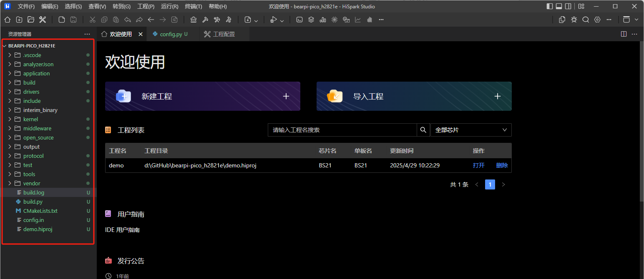
Task: Click the new file toolbar icon
Action: [62, 20]
